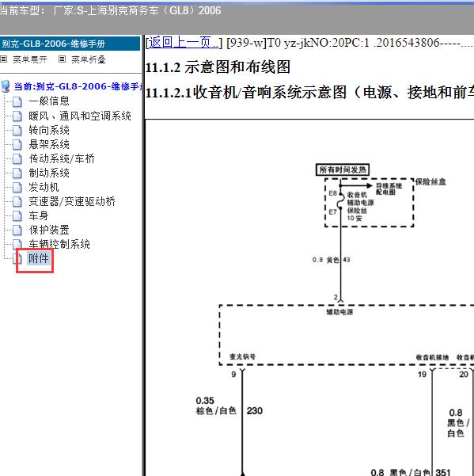474x476 pixels.
Task: Open the 变速器/变速驱动桥 tree item
Action: point(72,201)
